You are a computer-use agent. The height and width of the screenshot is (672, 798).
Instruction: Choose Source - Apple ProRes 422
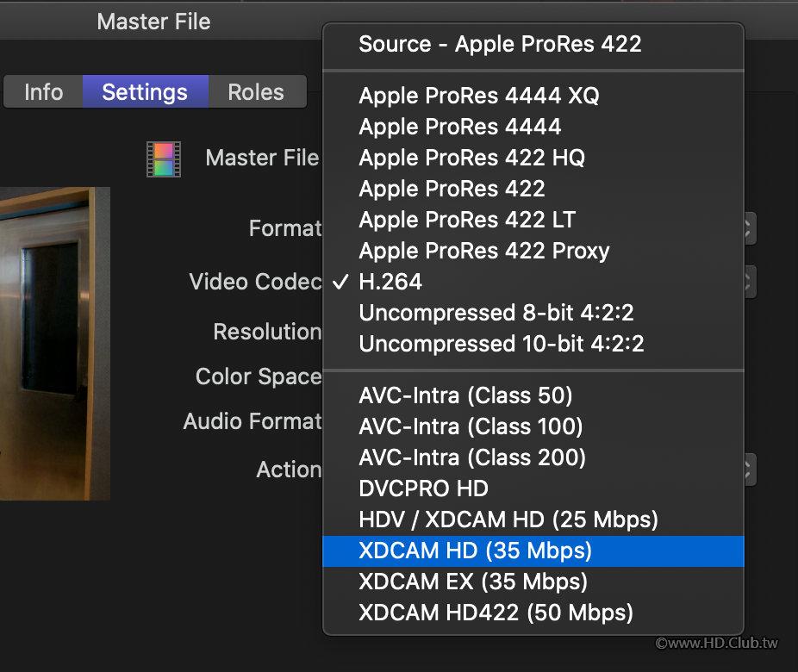pyautogui.click(x=533, y=44)
